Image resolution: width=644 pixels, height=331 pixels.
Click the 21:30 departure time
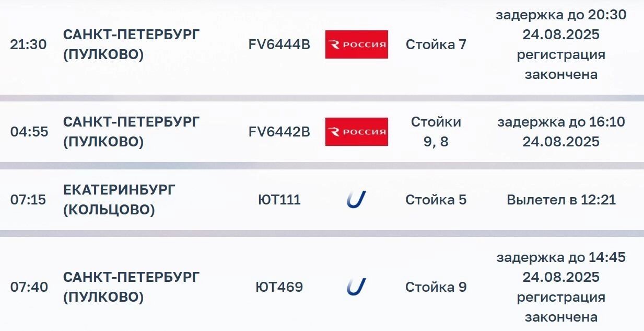click(x=28, y=45)
